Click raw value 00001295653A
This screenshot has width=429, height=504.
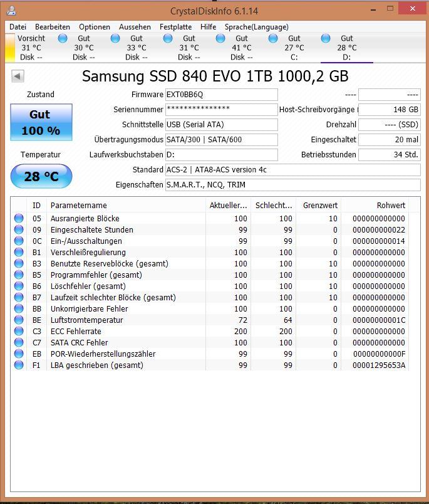point(379,365)
